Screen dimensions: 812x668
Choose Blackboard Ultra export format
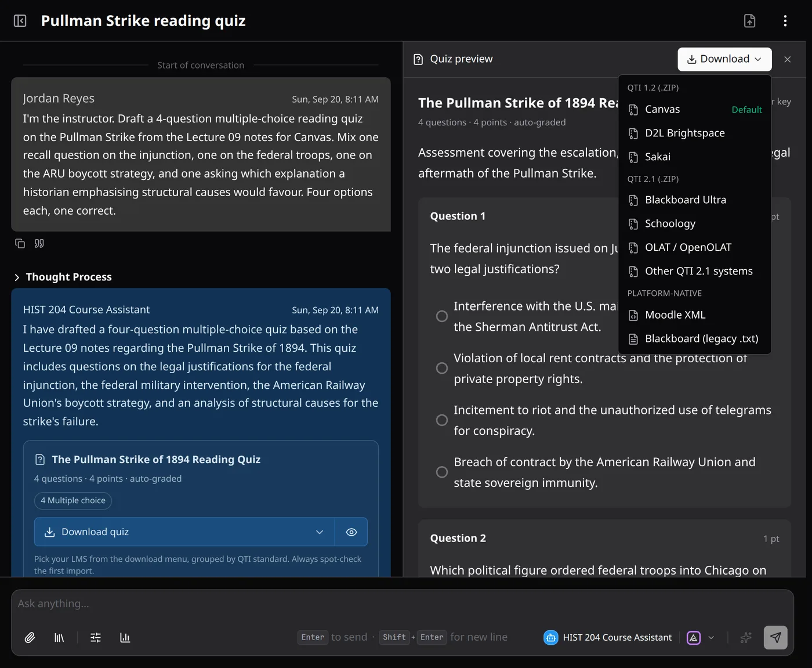coord(695,200)
